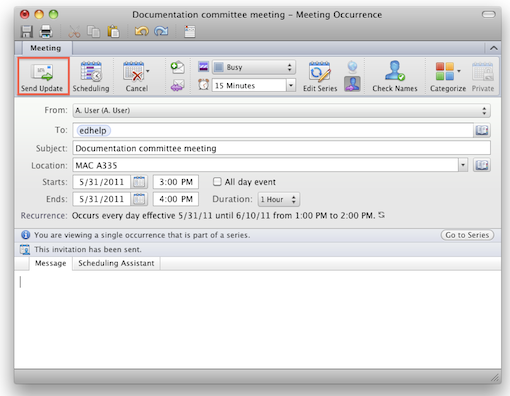Switch to the Scheduling Assistant tab
The image size is (510, 396).
[116, 263]
